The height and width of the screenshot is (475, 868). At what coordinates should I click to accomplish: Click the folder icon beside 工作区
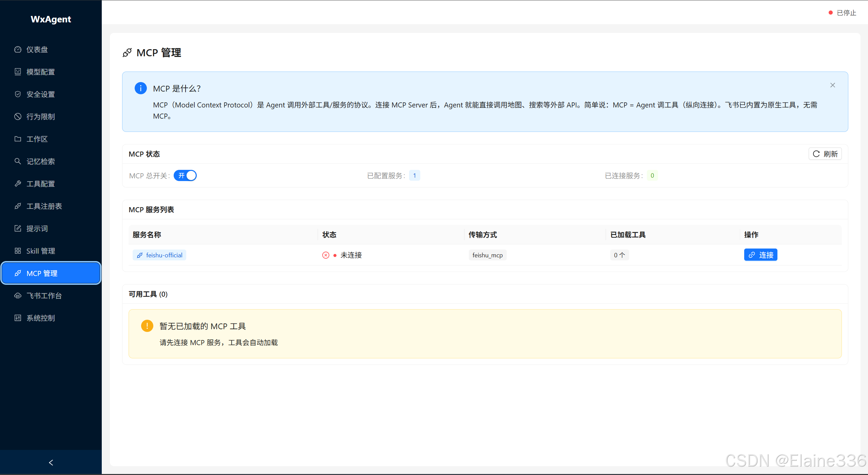pyautogui.click(x=18, y=139)
